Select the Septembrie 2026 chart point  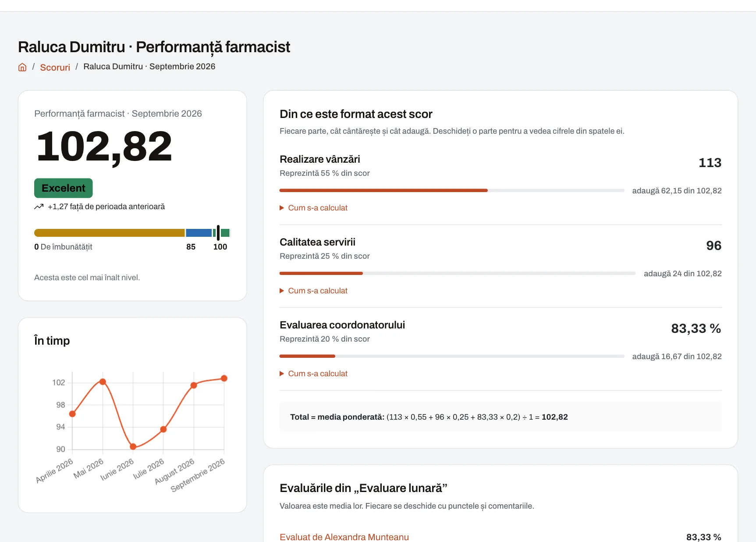[224, 378]
